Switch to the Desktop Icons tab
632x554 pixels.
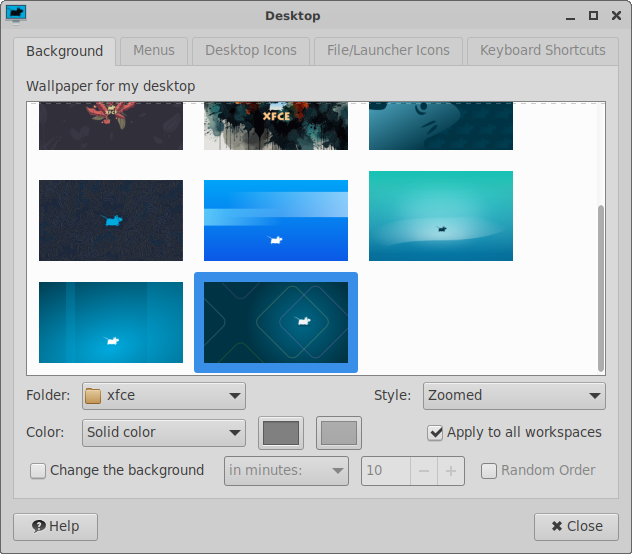[x=251, y=50]
